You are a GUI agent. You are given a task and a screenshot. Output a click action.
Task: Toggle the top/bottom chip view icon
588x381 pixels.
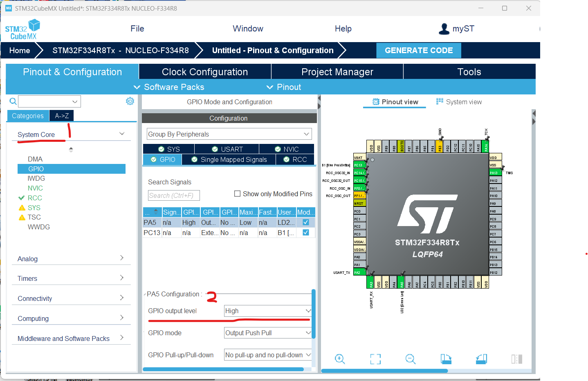pos(517,359)
